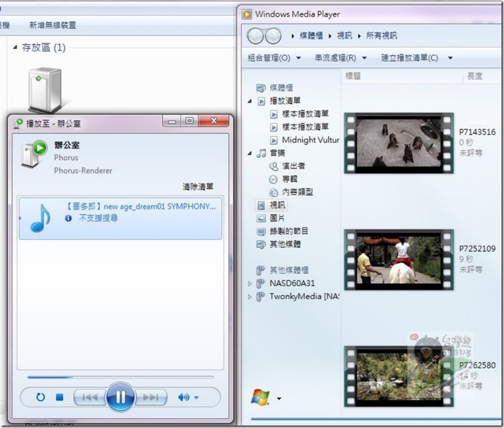This screenshot has height=428, width=504.
Task: Click the repeat icon in Play To controls
Action: 41,397
